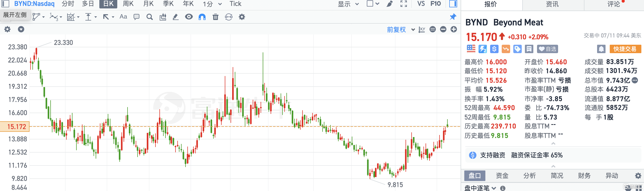Click the gray notes document icon
644x191 pixels.
point(529,49)
